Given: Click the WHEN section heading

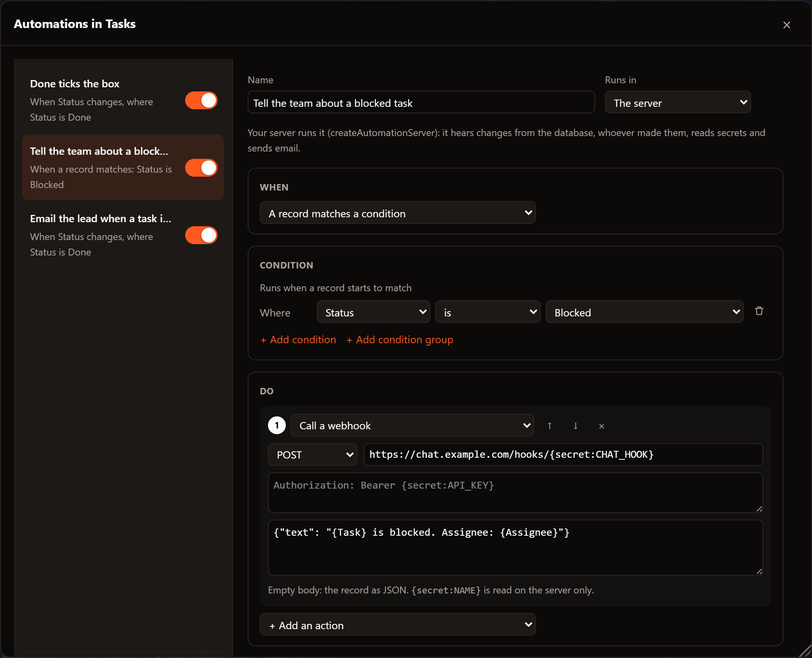Looking at the screenshot, I should (x=274, y=188).
